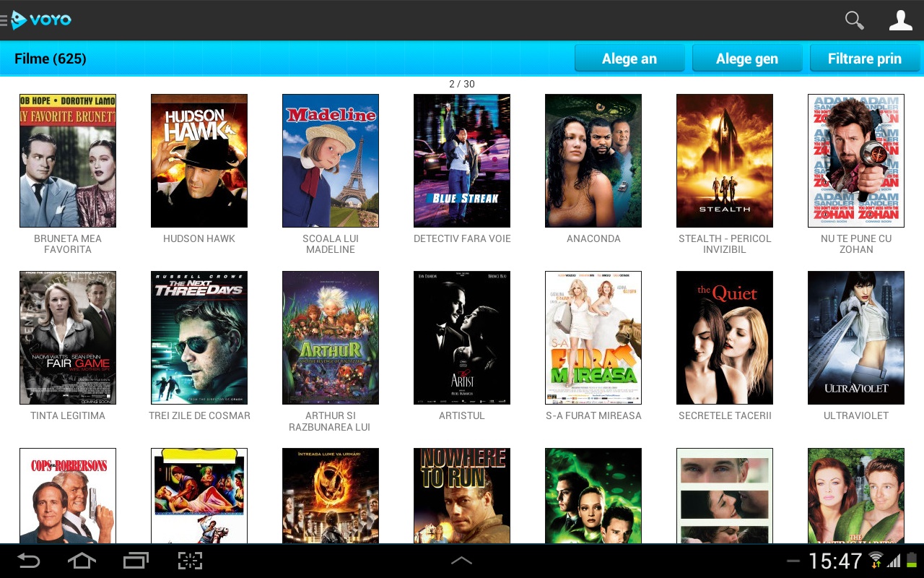Open the Alege an year filter
The width and height of the screenshot is (924, 578).
629,59
